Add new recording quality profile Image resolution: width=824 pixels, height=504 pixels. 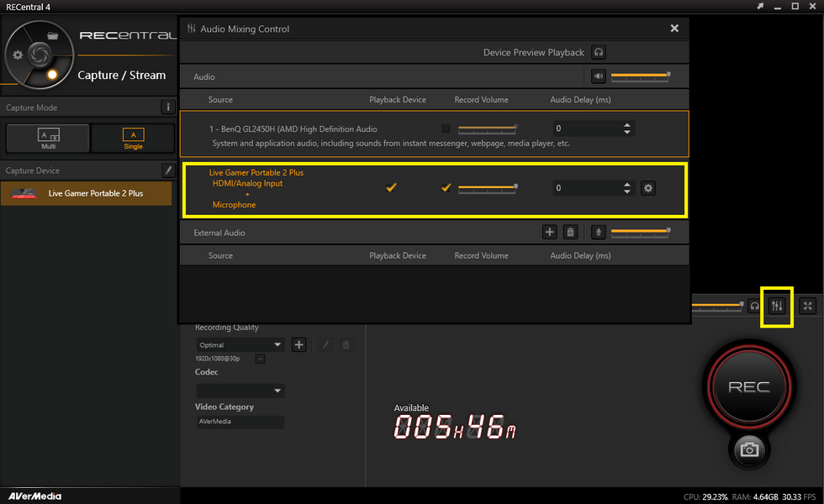click(x=298, y=344)
